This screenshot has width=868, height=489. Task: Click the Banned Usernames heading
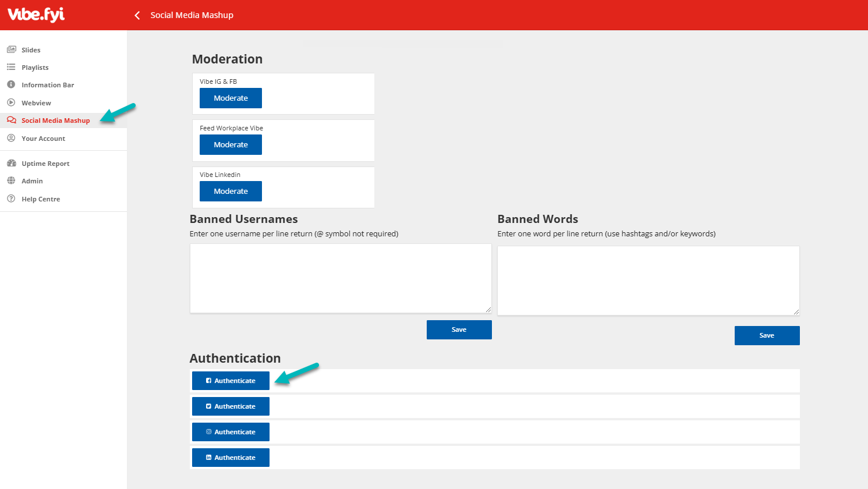tap(243, 219)
